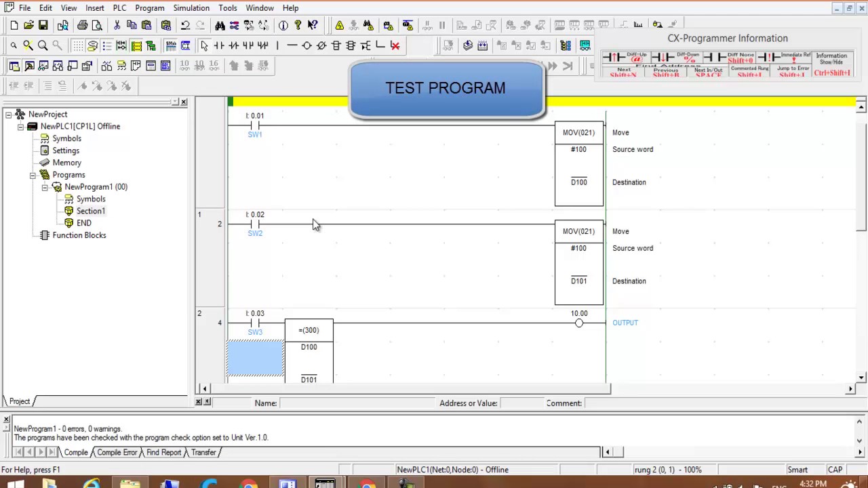The image size is (868, 488).
Task: Toggle the project workspace pane
Action: (x=14, y=66)
